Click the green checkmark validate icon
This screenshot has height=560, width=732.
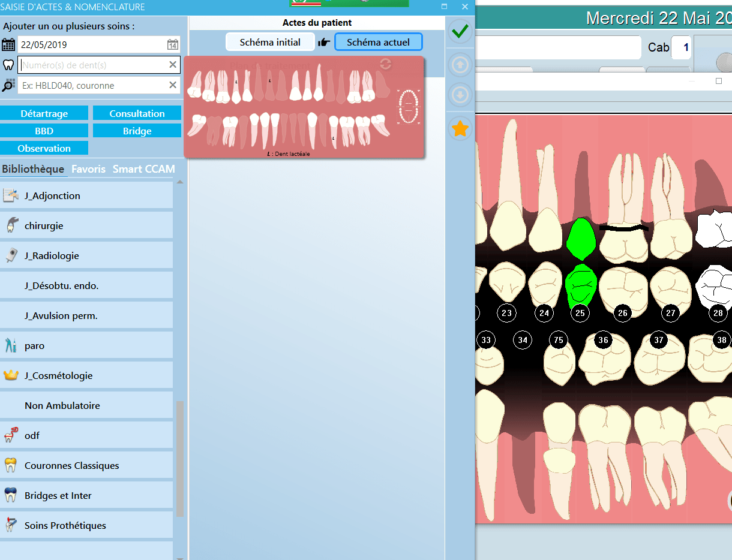(460, 31)
